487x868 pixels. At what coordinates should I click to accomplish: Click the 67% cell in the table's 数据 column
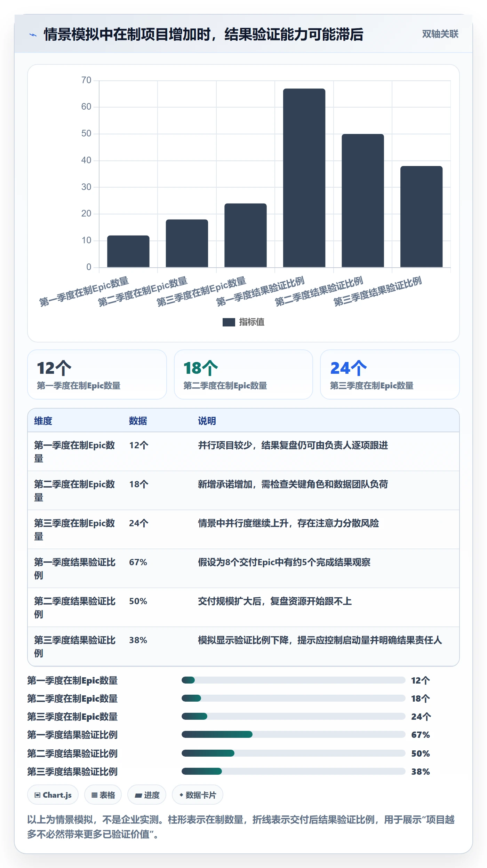138,562
